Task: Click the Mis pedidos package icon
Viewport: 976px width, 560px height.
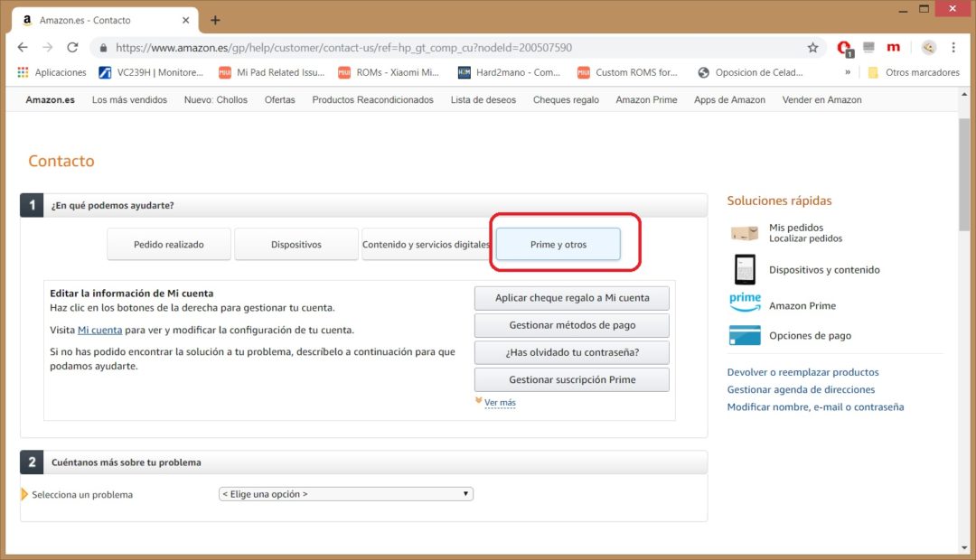Action: 744,232
